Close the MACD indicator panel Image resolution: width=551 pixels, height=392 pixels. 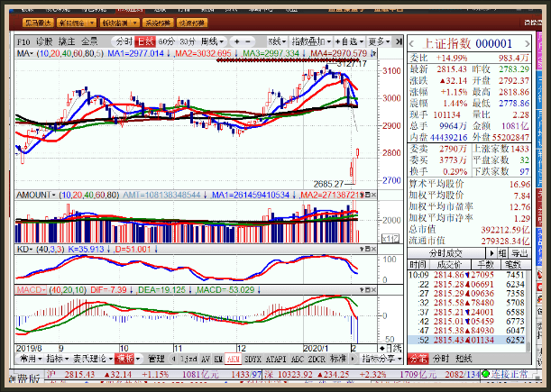373,290
